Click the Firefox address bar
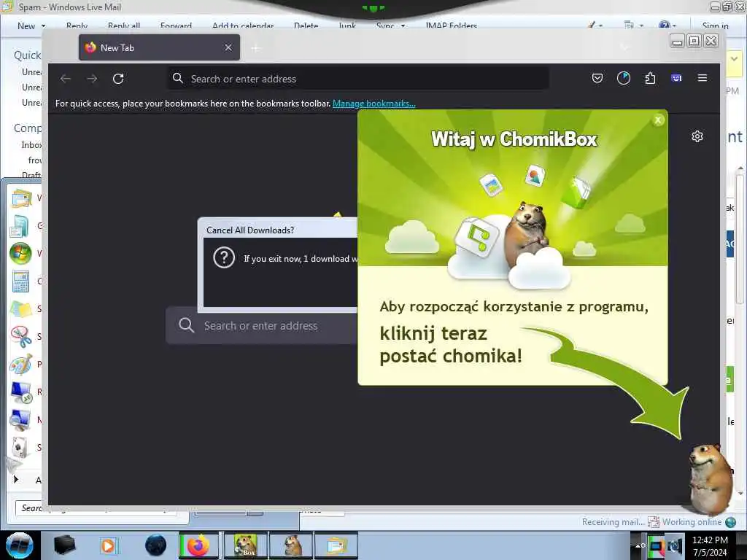 click(x=357, y=79)
